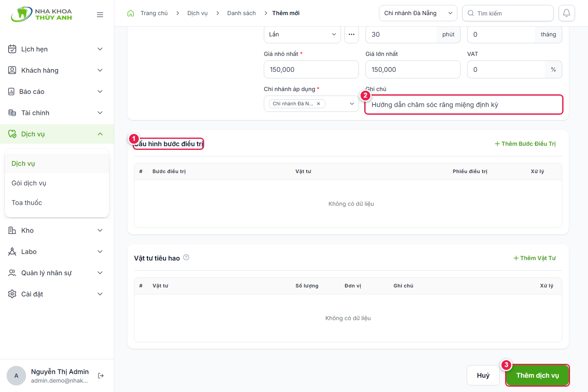Expand the Lịch hẹn menu
This screenshot has height=392, width=588.
pos(100,49)
